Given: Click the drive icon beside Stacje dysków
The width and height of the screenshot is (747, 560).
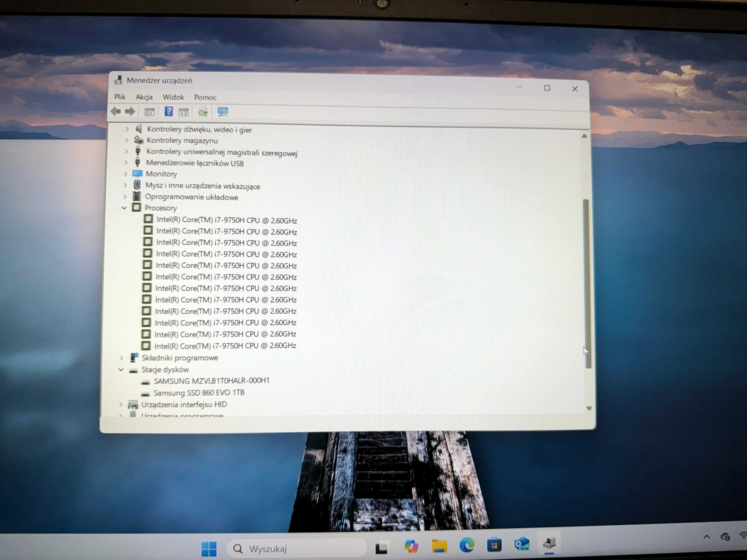Looking at the screenshot, I should coord(133,371).
